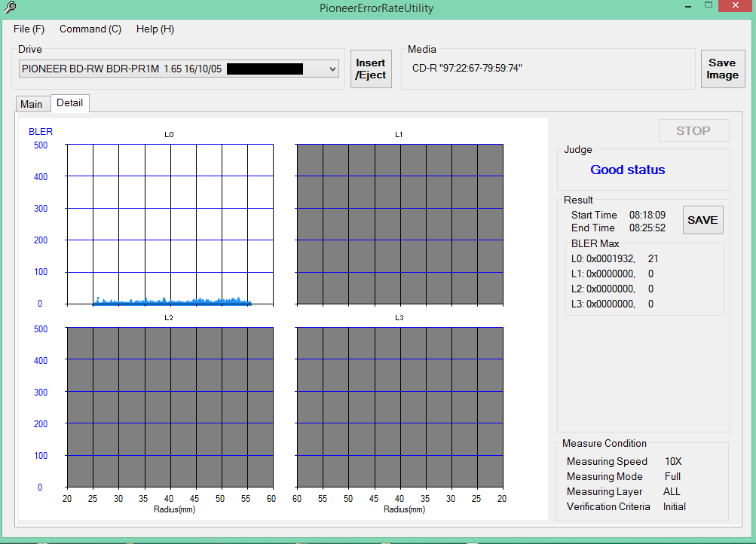756x544 pixels.
Task: Click the grayed L3 graph
Action: [x=399, y=407]
